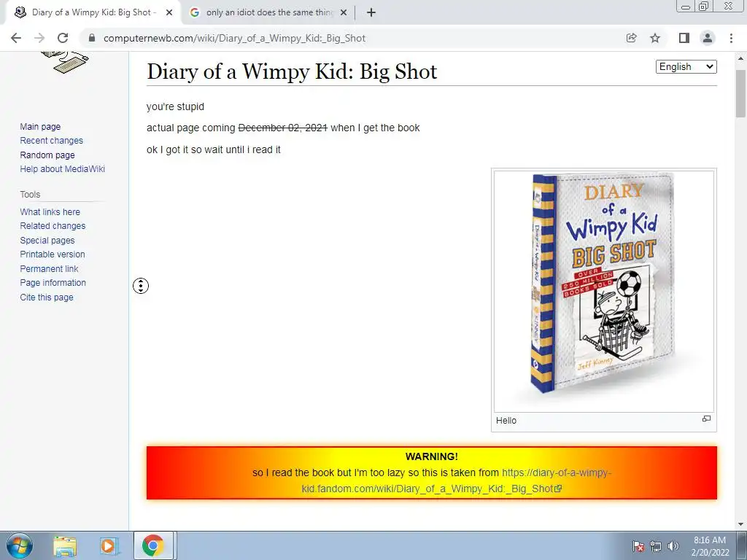The height and width of the screenshot is (560, 747).
Task: Click the scrollbar up arrow
Action: point(740,58)
